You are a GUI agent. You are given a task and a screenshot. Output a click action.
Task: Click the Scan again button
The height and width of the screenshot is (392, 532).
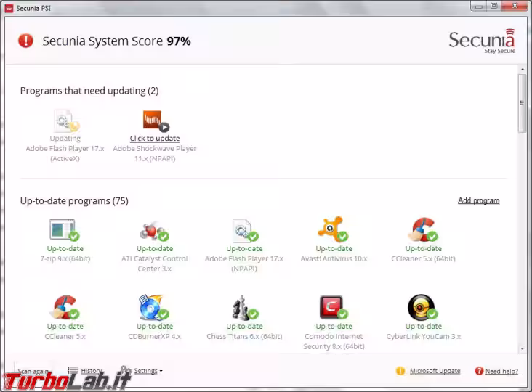[x=33, y=371]
